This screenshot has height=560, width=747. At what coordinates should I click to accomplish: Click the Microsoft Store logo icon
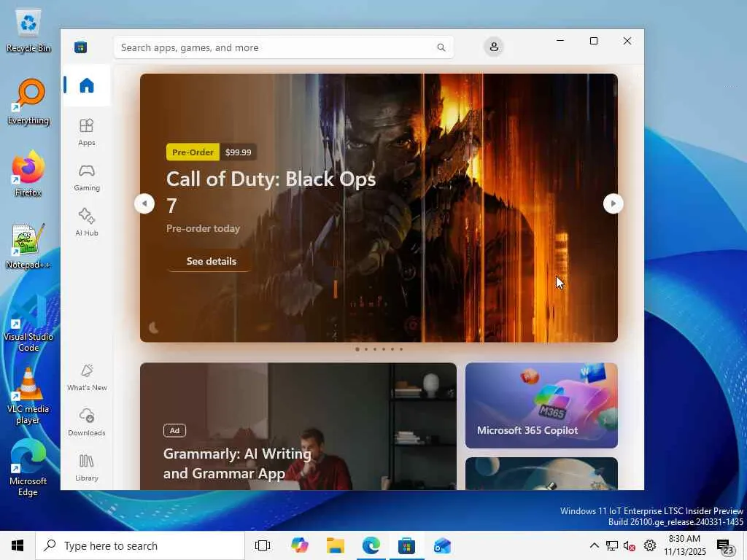[80, 47]
